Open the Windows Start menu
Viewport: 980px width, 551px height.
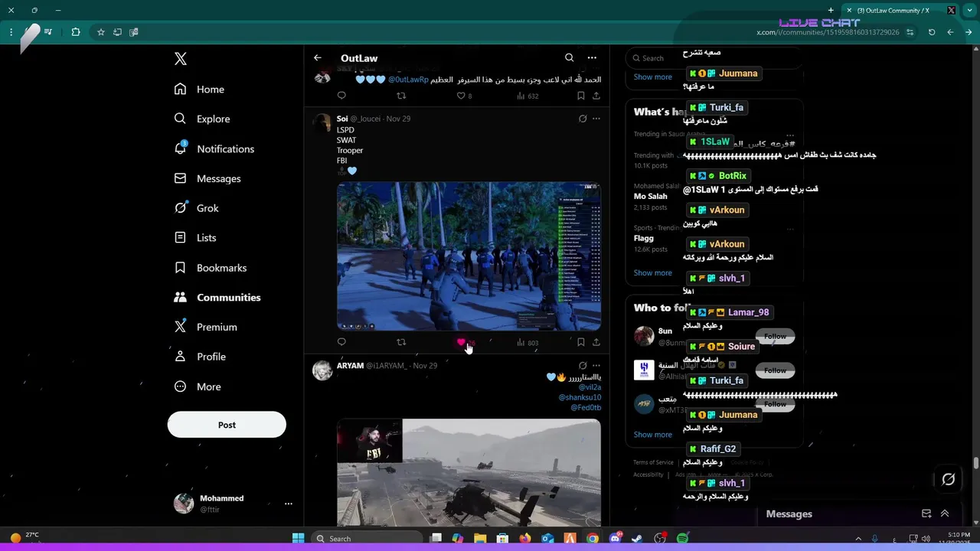[x=298, y=539]
